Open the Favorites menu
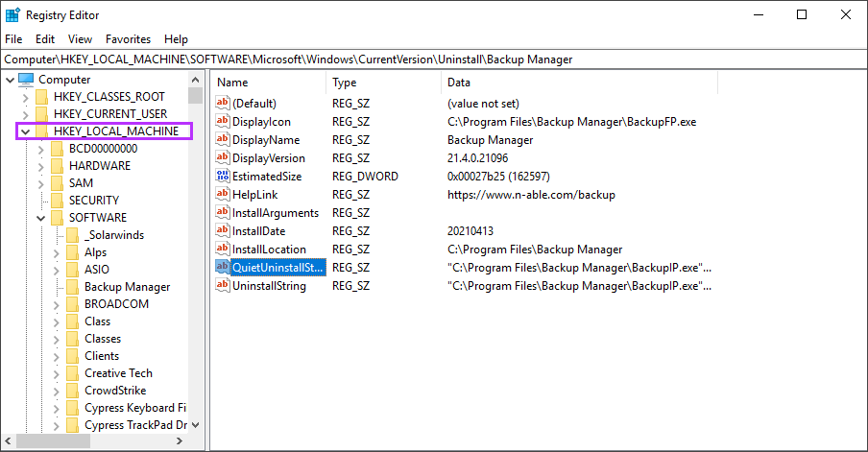Viewport: 868px width, 452px height. [x=128, y=39]
